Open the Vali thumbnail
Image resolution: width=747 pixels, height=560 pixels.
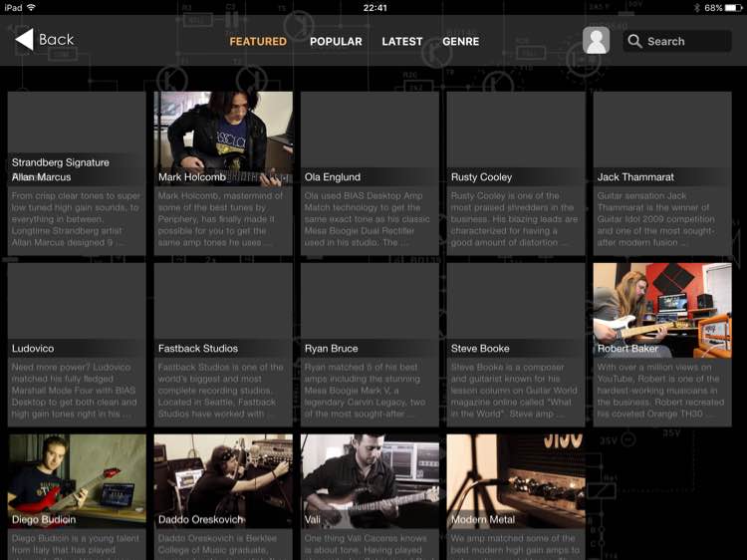[370, 481]
